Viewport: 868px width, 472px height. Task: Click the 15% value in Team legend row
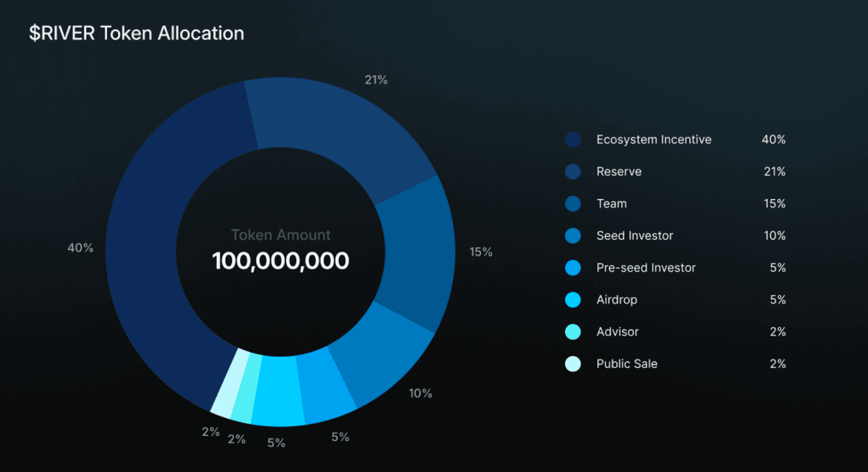[774, 204]
